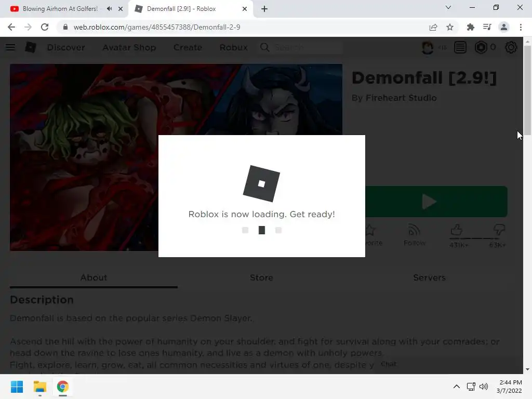Show hidden system tray icons

[457, 387]
